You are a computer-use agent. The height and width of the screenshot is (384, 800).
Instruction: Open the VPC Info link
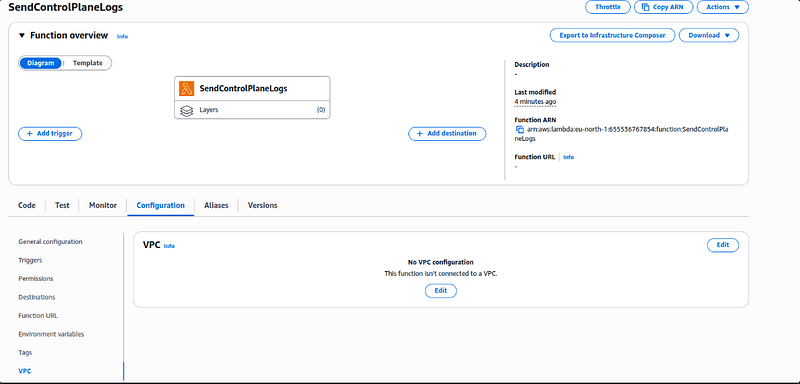click(x=169, y=246)
